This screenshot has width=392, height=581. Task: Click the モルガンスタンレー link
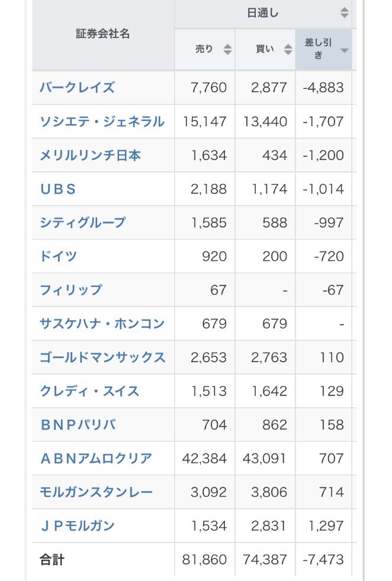pos(96,493)
